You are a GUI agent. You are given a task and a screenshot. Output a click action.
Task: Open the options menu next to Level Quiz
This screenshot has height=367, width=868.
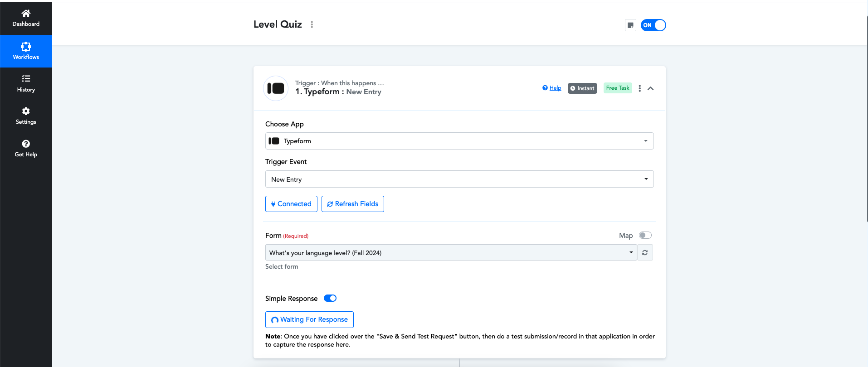(x=312, y=24)
